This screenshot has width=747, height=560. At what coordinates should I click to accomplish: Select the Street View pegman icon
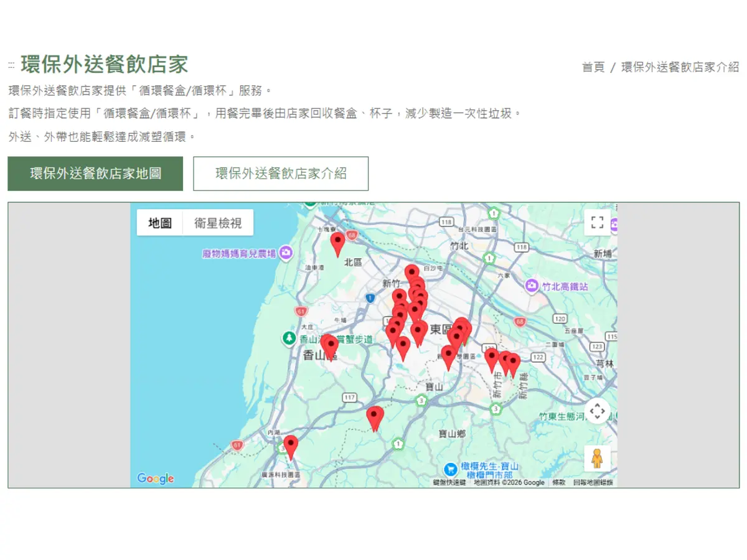coord(597,459)
